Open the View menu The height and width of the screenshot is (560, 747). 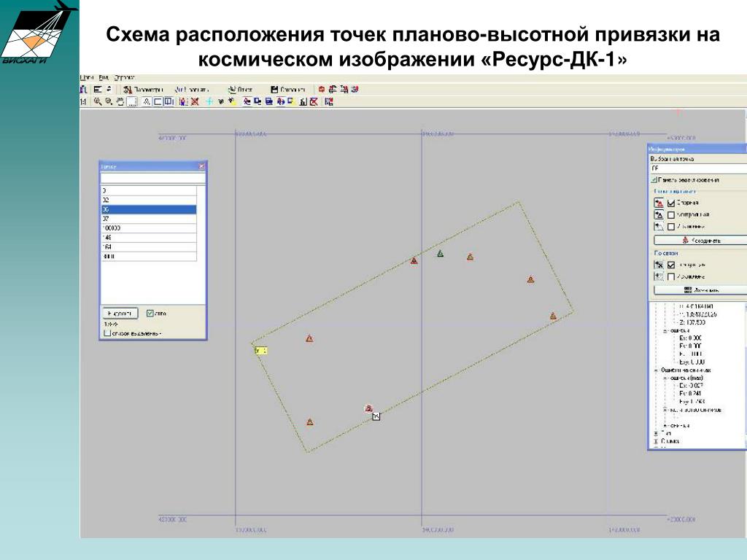tap(104, 77)
